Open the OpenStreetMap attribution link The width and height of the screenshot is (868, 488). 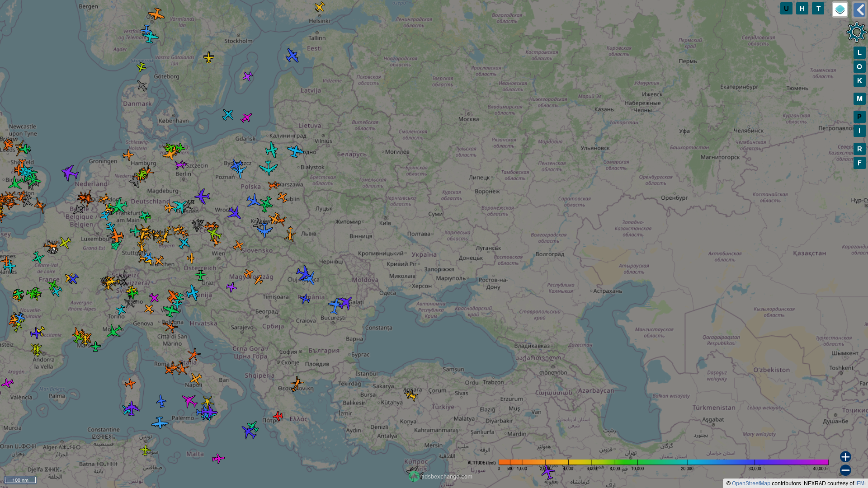[751, 483]
